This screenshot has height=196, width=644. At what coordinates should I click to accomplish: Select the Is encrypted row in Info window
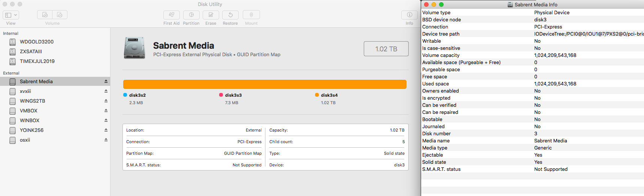(x=532, y=98)
